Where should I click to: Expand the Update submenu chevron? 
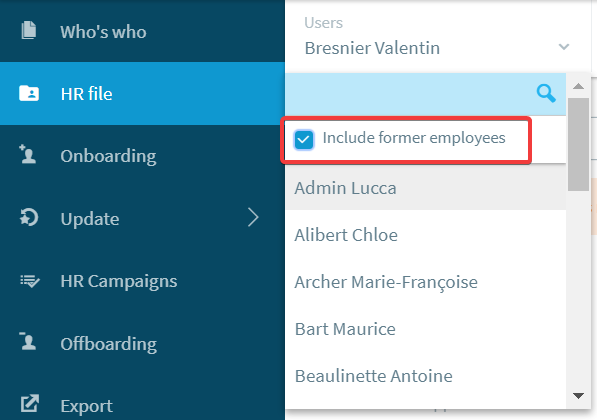tap(253, 217)
